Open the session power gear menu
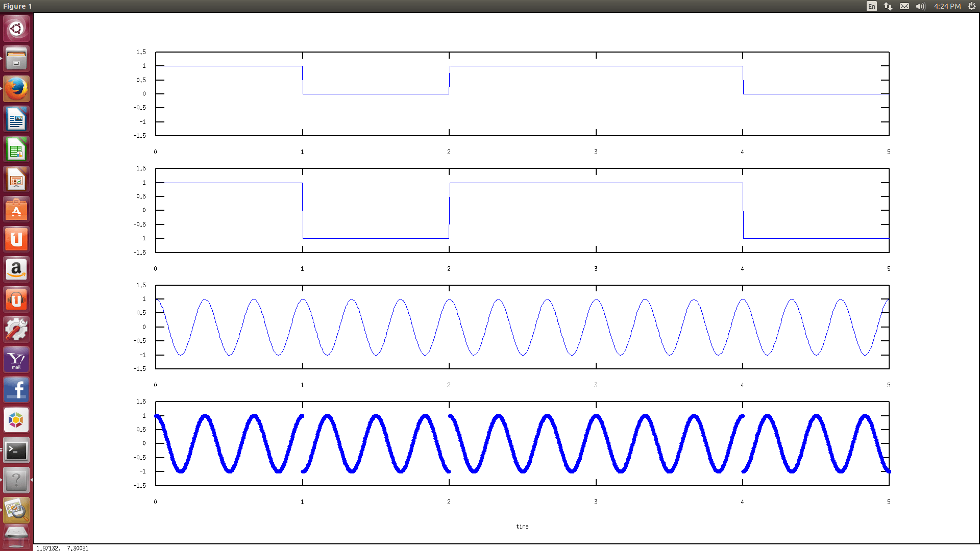The image size is (980, 551). click(x=972, y=6)
